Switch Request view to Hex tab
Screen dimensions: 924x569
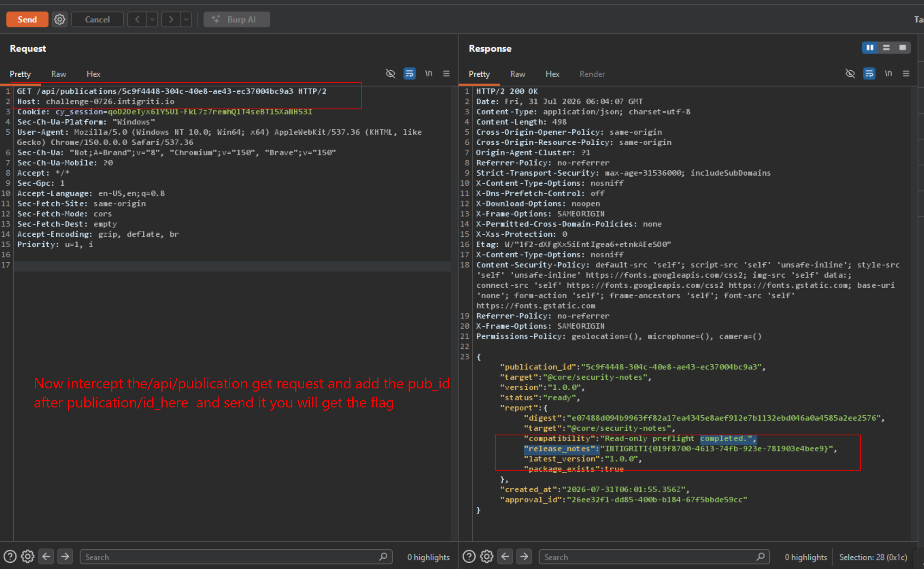tap(93, 74)
